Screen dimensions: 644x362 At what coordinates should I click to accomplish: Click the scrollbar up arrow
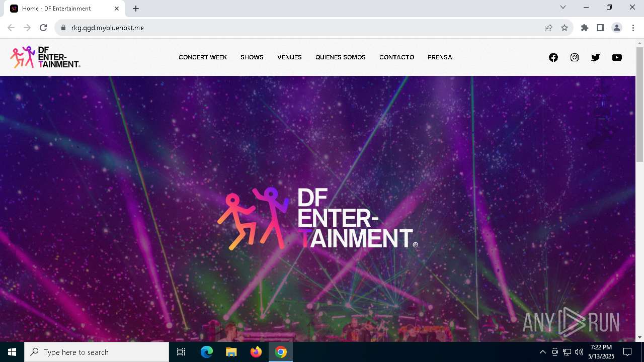coord(639,43)
